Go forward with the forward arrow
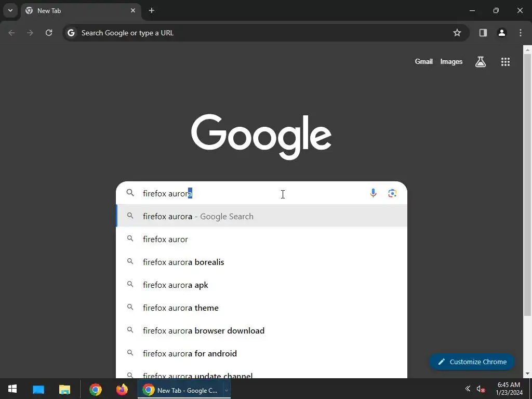This screenshot has height=399, width=532. tap(30, 33)
